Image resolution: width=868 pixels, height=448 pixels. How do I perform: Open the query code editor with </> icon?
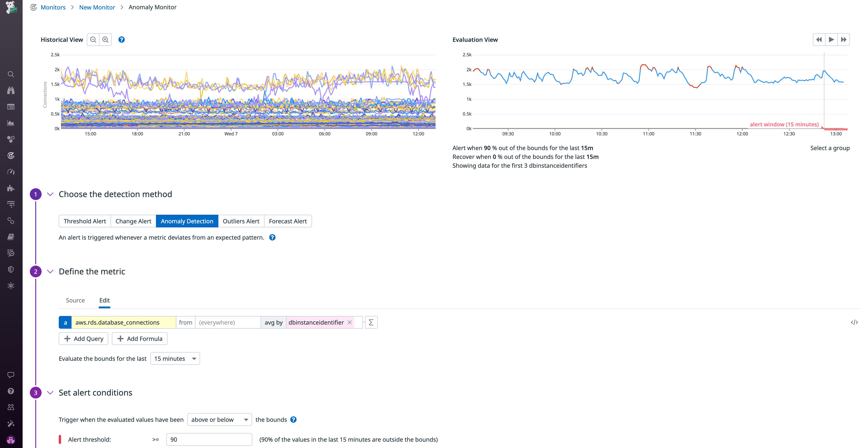855,322
